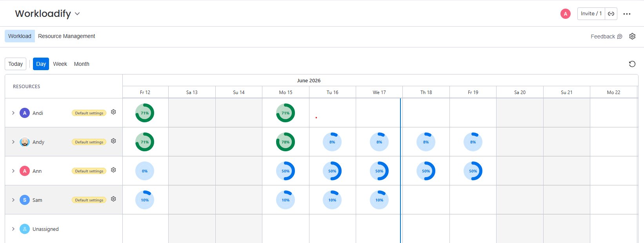Switch to the Workload tab
Image resolution: width=644 pixels, height=243 pixels.
tap(20, 36)
